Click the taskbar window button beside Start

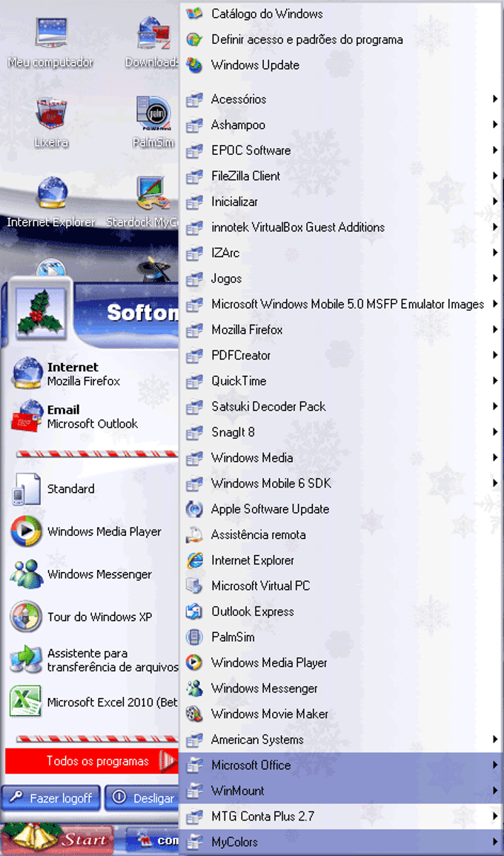[x=153, y=840]
